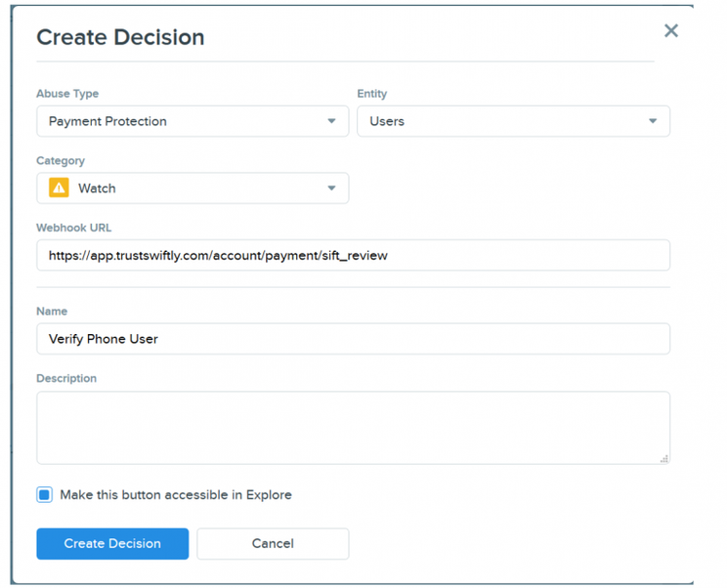Viewport: 727px width, 588px height.
Task: Expand the Abuse Type dropdown arrow
Action: [x=331, y=121]
